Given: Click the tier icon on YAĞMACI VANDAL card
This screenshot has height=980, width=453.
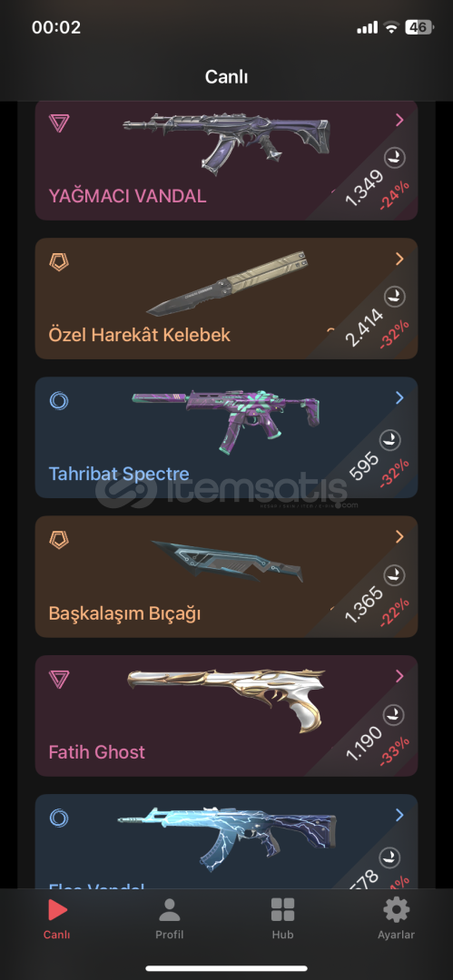Looking at the screenshot, I should [59, 122].
